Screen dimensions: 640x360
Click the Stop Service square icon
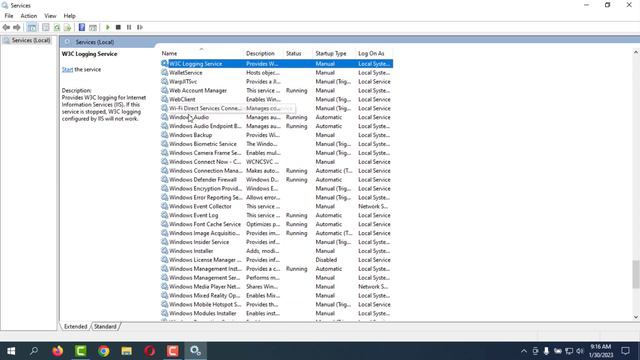point(118,27)
